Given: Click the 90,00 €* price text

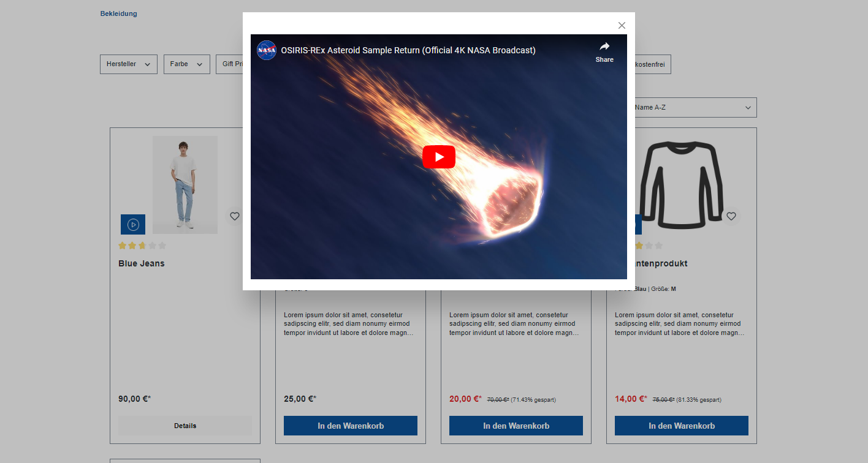Looking at the screenshot, I should point(135,399).
